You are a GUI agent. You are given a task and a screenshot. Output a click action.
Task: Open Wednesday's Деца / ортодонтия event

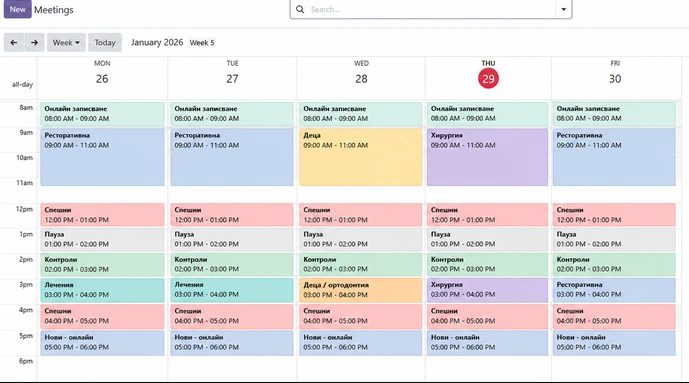360,290
